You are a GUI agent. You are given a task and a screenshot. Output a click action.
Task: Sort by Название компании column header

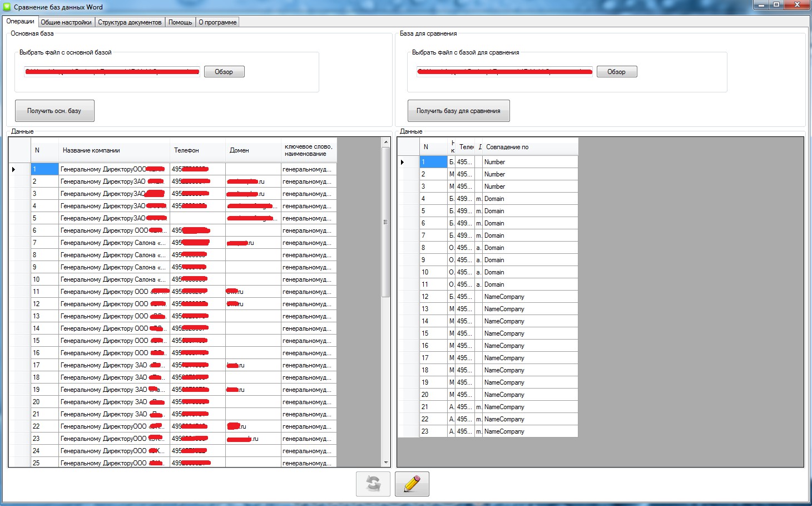[114, 150]
